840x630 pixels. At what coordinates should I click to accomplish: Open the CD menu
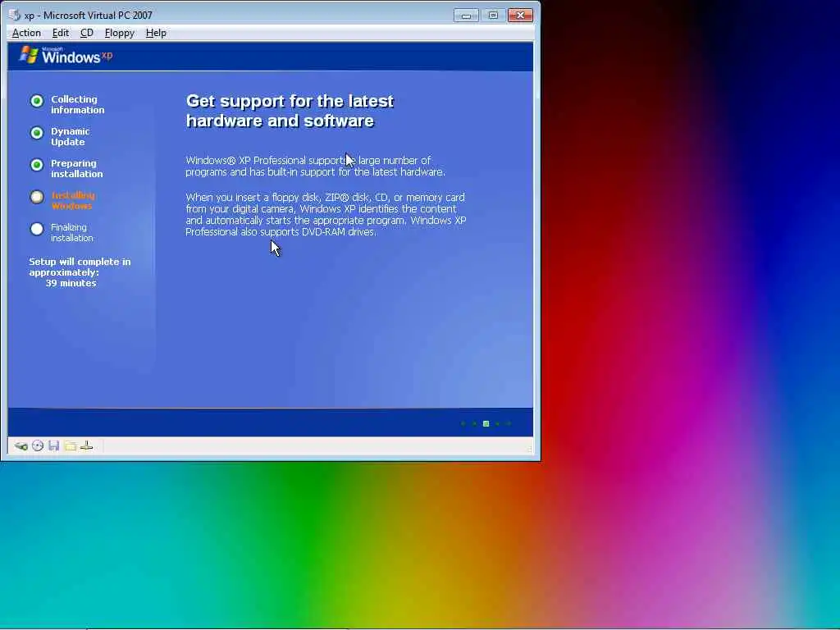coord(87,33)
